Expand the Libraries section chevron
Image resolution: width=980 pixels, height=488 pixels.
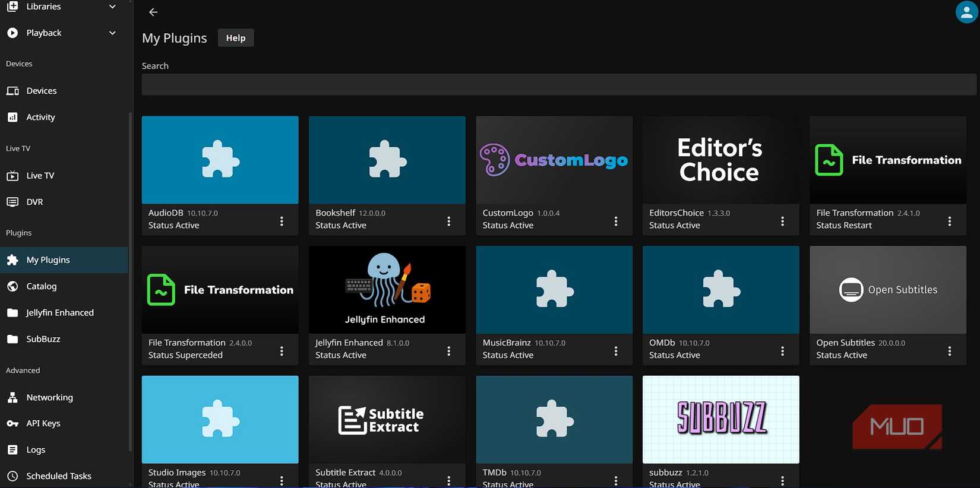pyautogui.click(x=112, y=7)
